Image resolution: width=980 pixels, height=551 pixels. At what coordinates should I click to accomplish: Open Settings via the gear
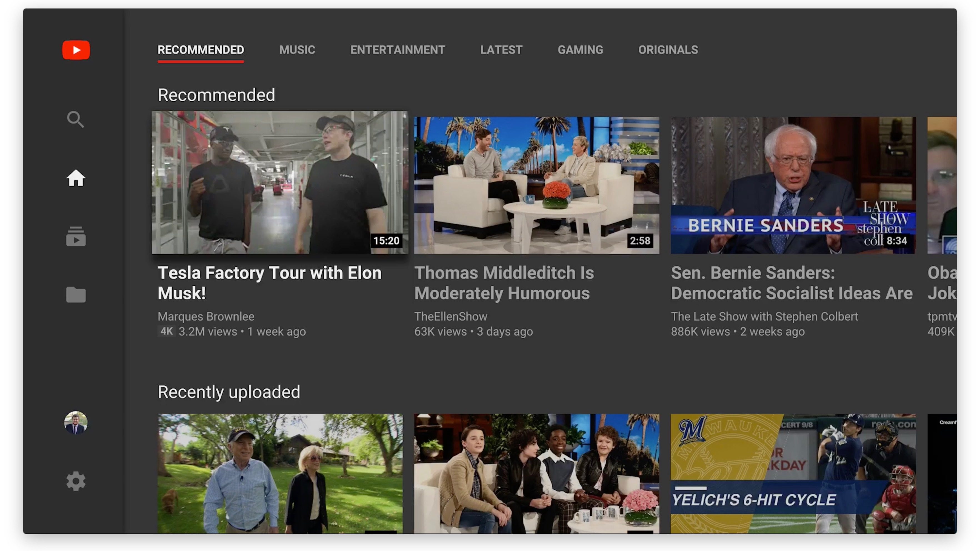(x=76, y=481)
